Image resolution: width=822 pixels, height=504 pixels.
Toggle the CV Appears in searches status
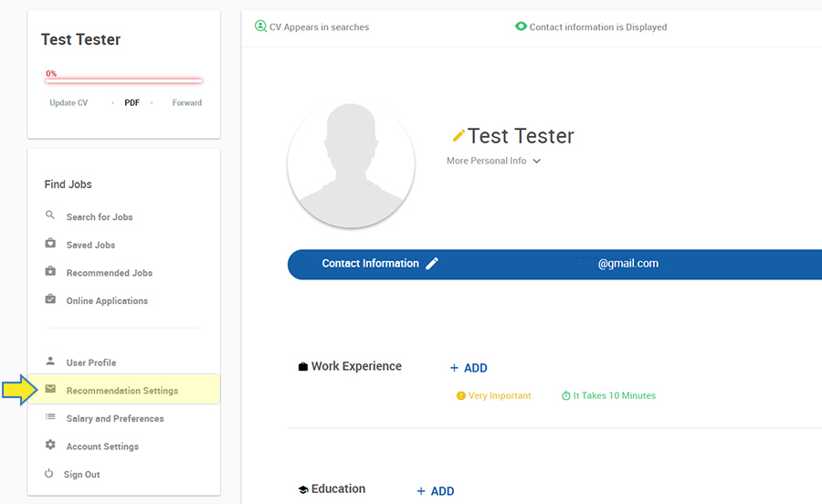point(261,26)
